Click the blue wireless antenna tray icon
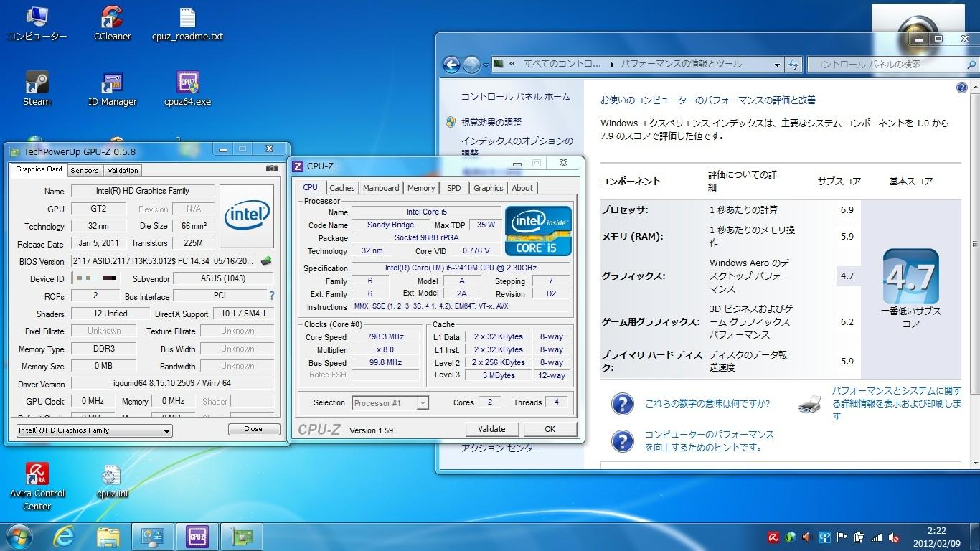The height and width of the screenshot is (551, 980). tap(825, 537)
